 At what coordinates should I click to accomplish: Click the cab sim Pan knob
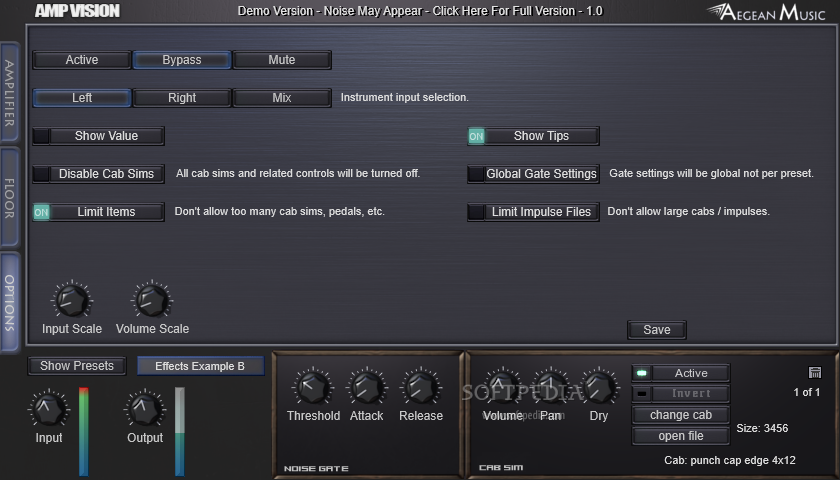[551, 387]
